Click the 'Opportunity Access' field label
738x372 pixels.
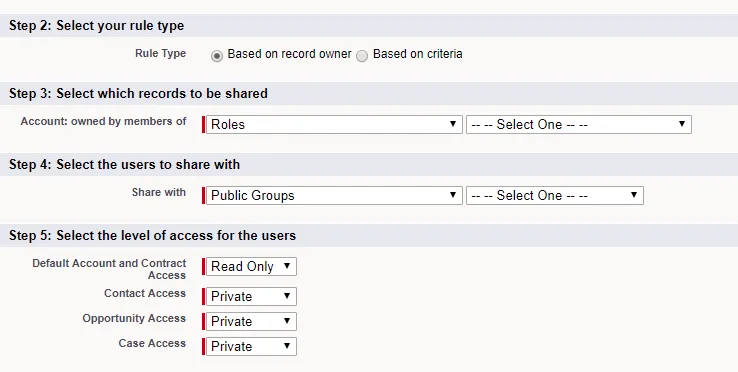134,318
